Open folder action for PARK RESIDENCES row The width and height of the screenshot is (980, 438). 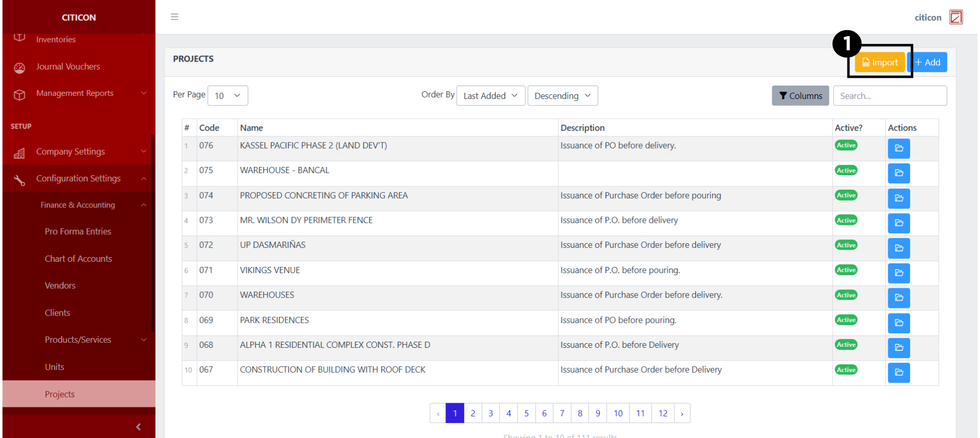pos(898,323)
